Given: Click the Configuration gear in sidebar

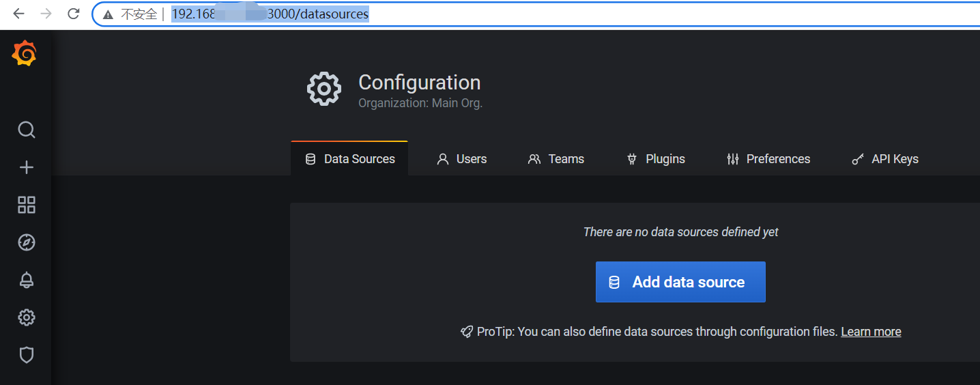Looking at the screenshot, I should coord(26,317).
